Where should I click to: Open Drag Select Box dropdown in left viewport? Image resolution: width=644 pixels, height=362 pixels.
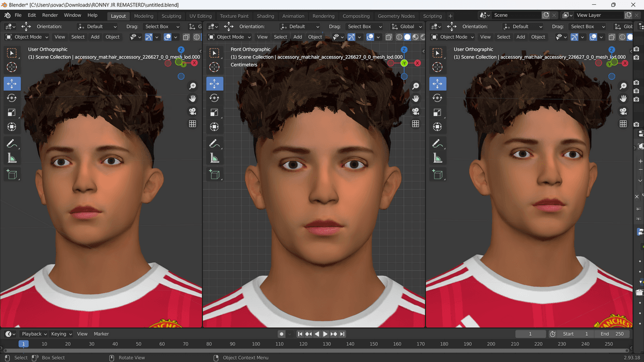tap(162, 26)
